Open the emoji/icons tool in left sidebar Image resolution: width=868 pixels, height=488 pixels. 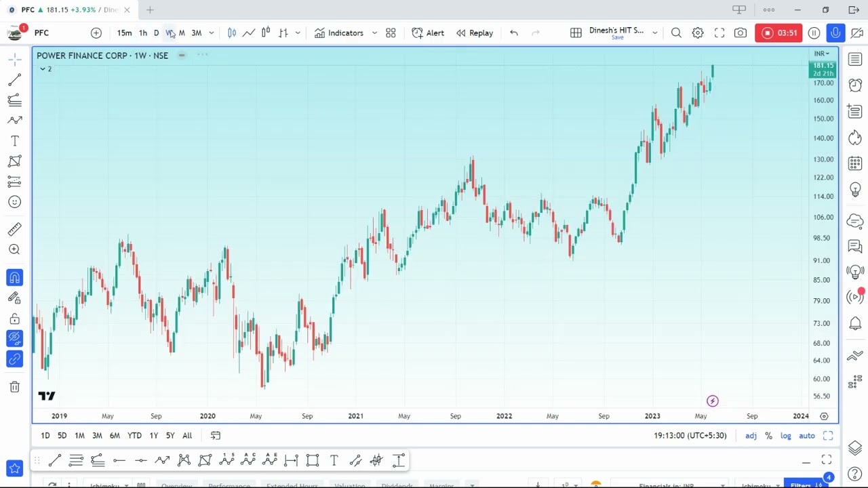pos(14,202)
